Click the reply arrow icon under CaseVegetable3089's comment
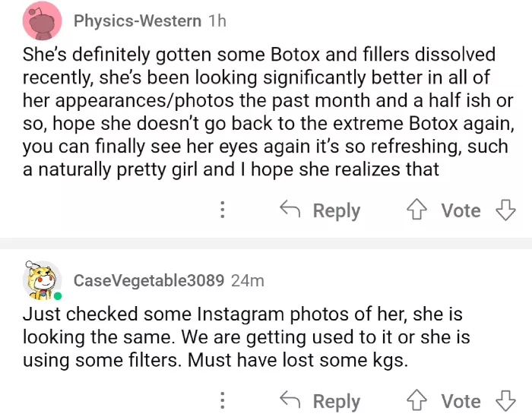This screenshot has height=417, width=532. 290,400
